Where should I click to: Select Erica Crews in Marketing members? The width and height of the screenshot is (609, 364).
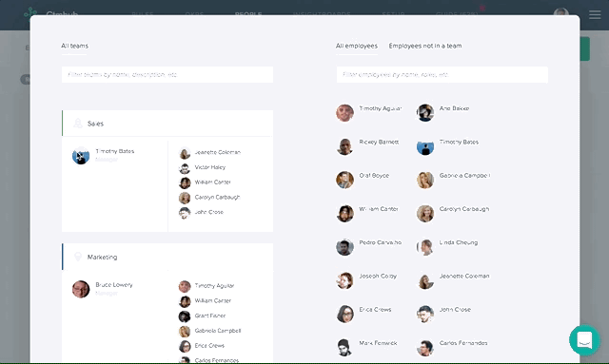(202, 346)
